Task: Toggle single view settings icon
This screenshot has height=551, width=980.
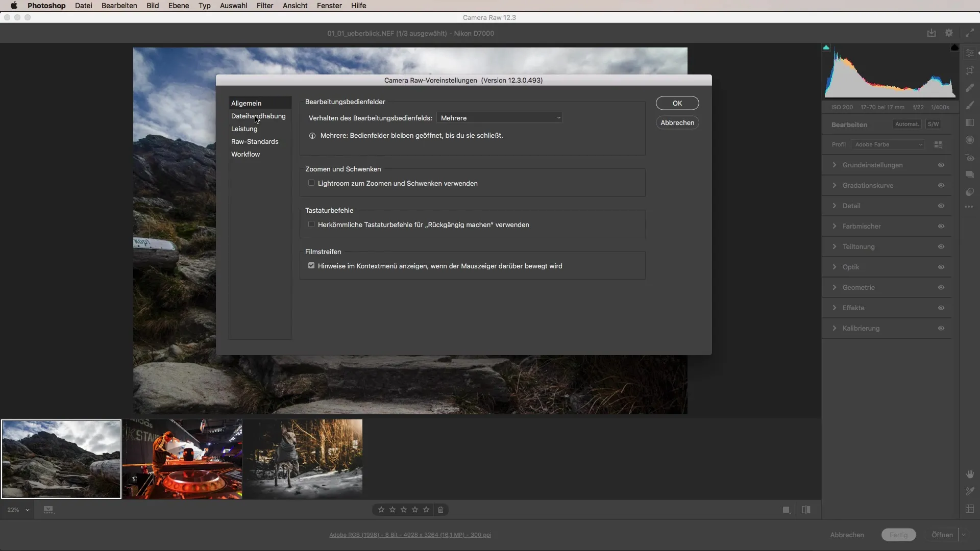Action: coord(787,510)
